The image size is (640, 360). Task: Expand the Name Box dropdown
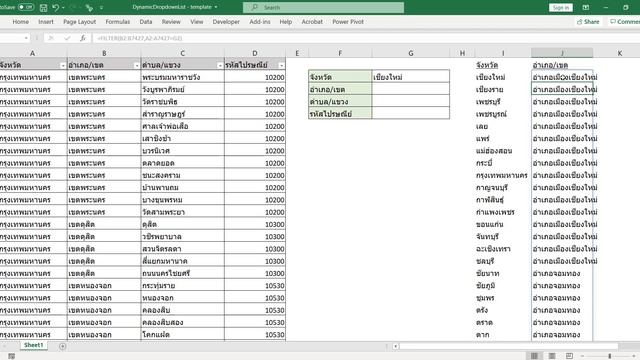(26, 38)
